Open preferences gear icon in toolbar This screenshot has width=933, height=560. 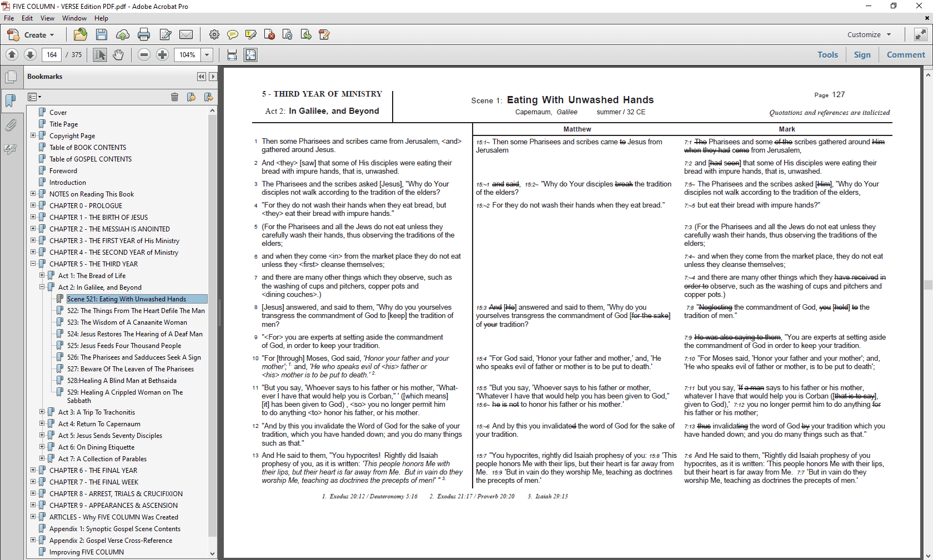point(214,34)
